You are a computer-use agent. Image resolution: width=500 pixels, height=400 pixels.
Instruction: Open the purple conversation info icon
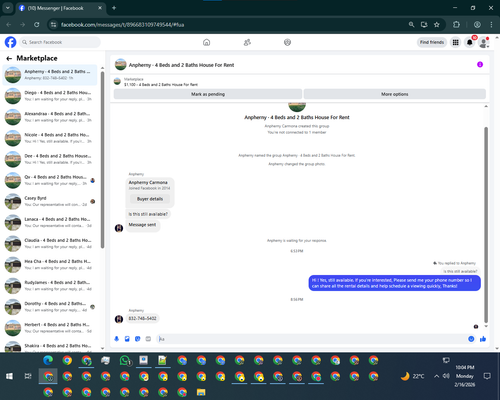point(480,64)
